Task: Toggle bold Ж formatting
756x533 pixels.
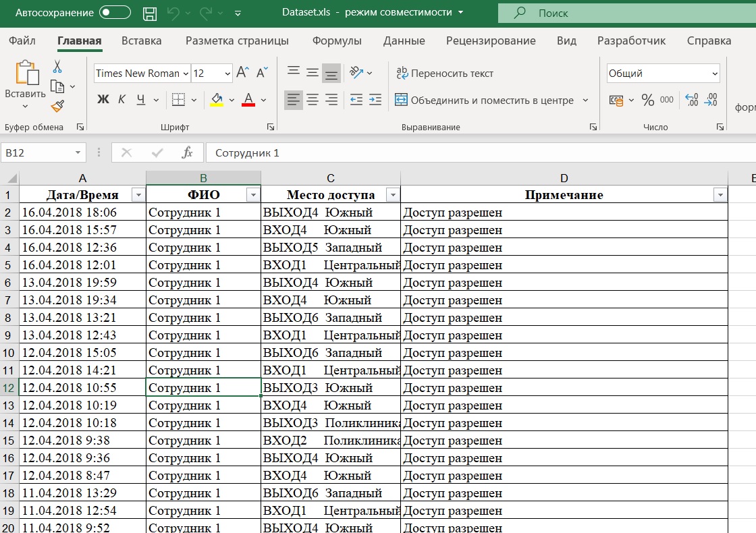Action: click(x=103, y=100)
